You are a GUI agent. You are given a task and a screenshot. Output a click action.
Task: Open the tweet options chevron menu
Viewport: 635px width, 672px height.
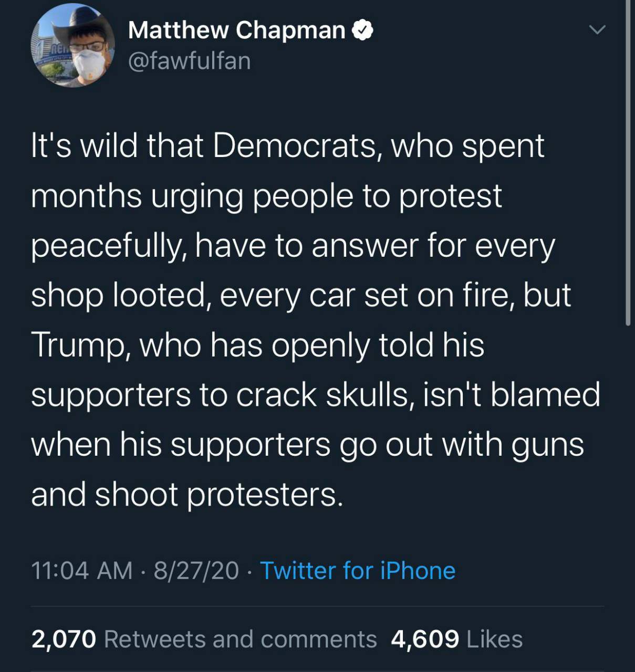pos(597,30)
